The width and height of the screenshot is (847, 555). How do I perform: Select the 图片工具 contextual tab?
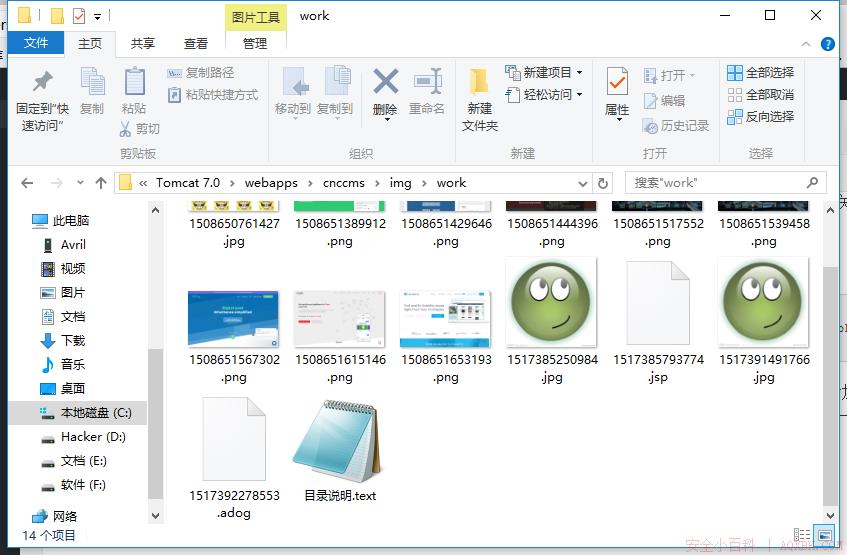coord(256,17)
